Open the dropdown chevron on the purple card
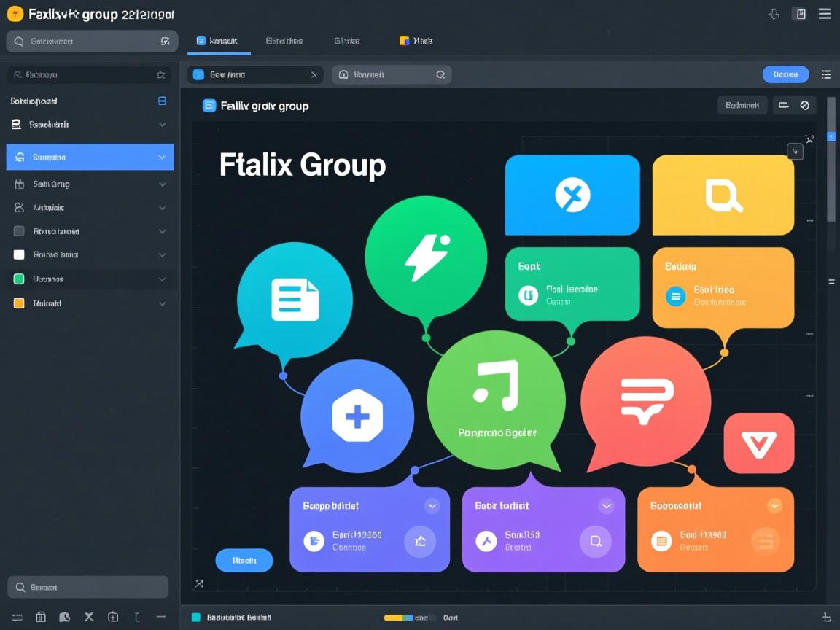Image resolution: width=840 pixels, height=630 pixels. point(606,505)
